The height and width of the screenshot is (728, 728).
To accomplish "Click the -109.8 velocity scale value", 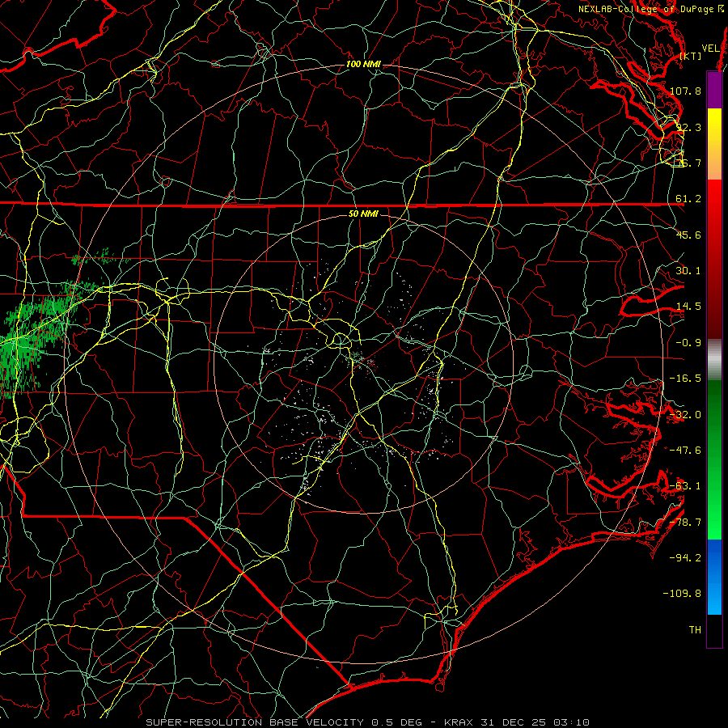I will click(x=682, y=594).
